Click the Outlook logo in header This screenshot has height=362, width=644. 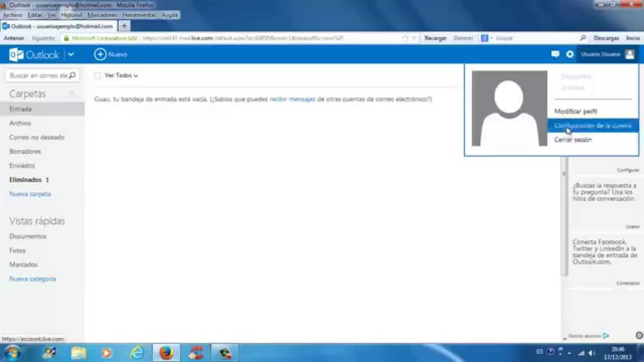pyautogui.click(x=34, y=55)
